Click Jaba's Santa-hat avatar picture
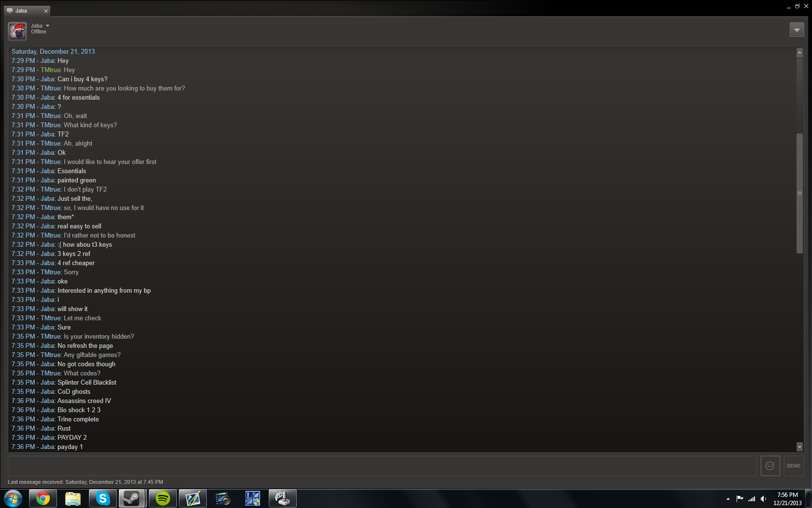 [17, 31]
